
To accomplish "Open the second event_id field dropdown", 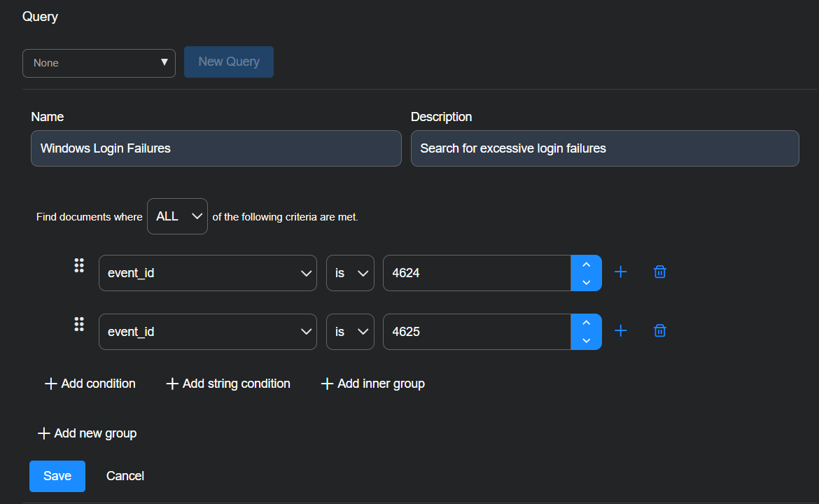I will (207, 332).
